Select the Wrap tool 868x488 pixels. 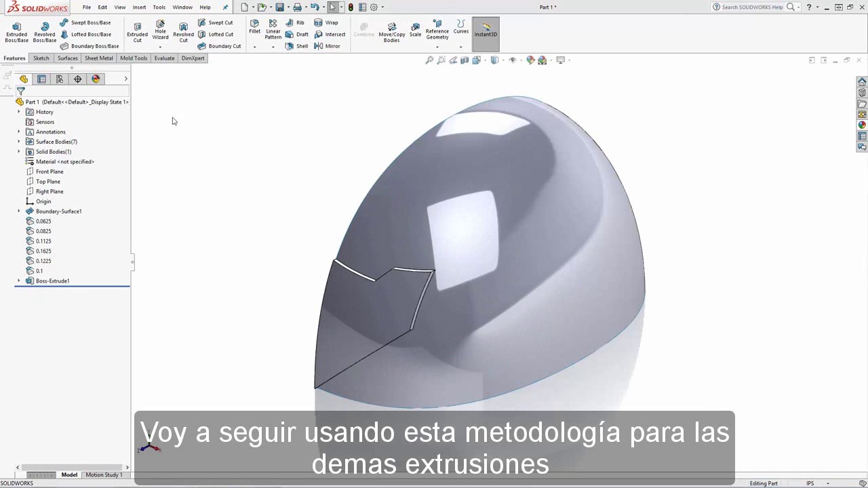(x=326, y=22)
